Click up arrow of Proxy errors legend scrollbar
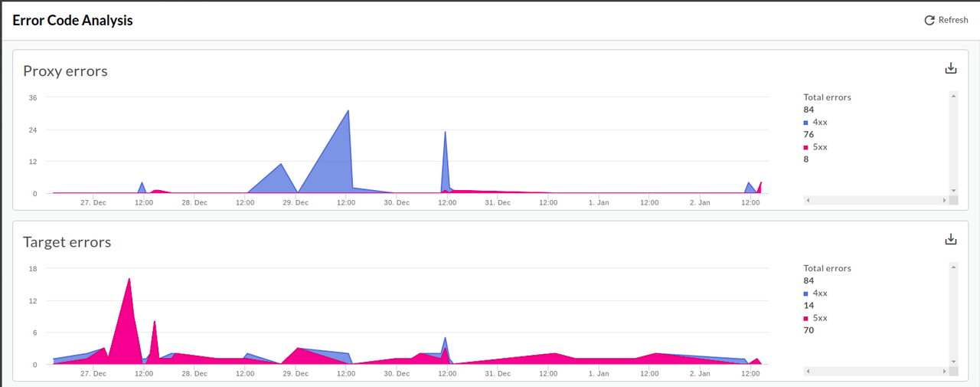980x387 pixels. [x=953, y=96]
